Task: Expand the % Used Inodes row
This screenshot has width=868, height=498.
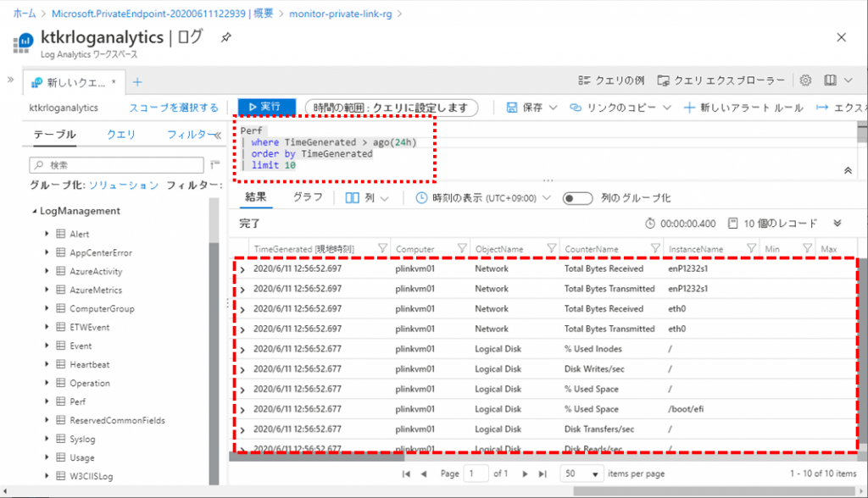Action: pos(242,350)
